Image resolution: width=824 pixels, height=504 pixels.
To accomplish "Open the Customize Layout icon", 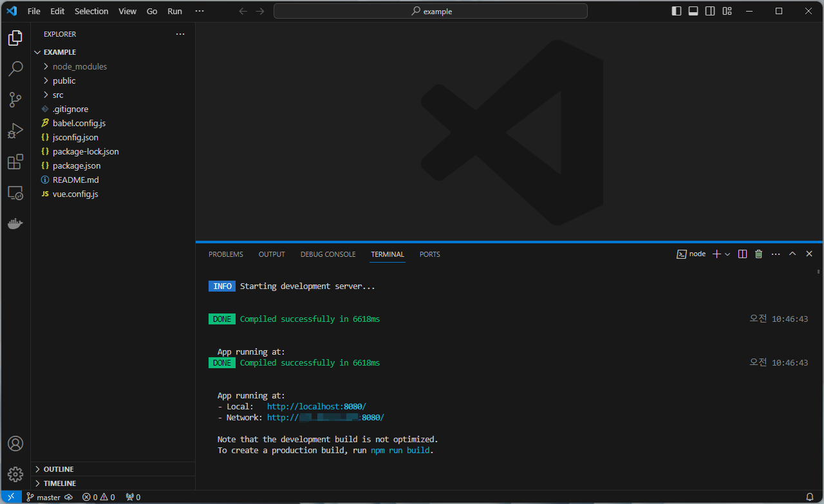I will click(727, 11).
